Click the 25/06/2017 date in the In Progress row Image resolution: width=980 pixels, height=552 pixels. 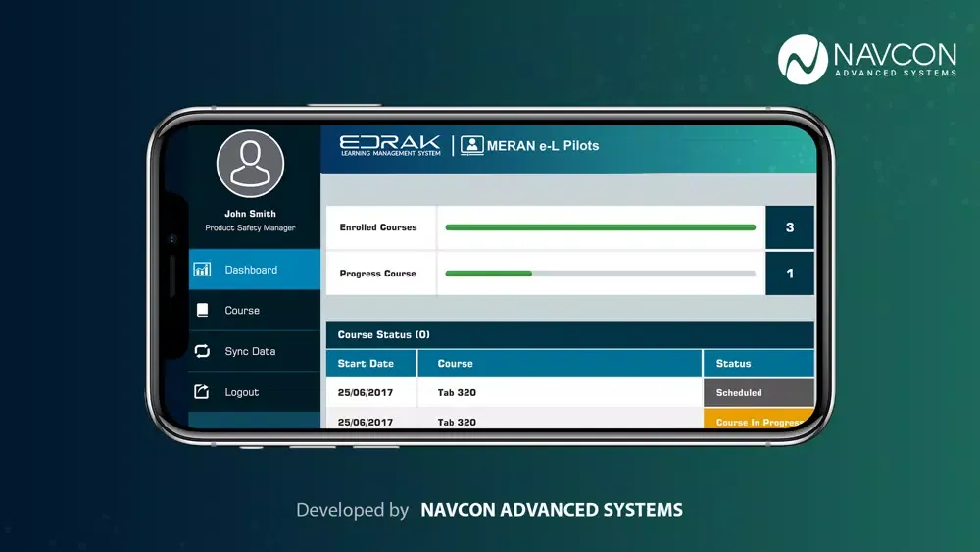[x=365, y=422]
